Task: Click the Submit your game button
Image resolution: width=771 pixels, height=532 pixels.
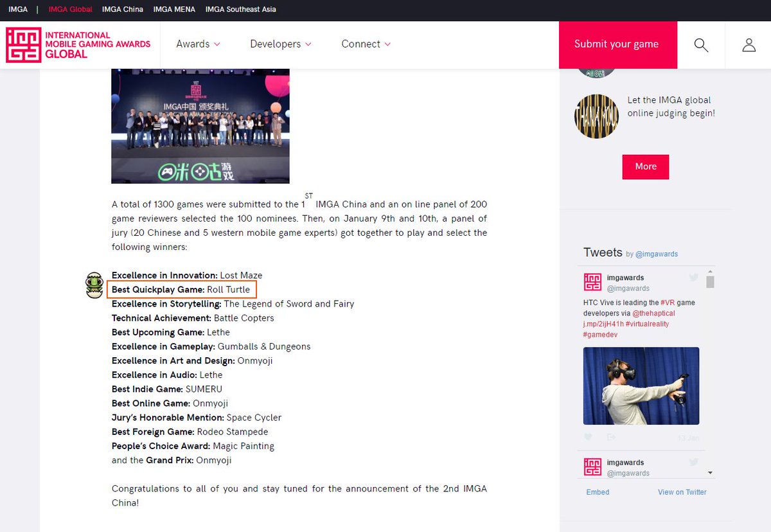Action: (617, 44)
